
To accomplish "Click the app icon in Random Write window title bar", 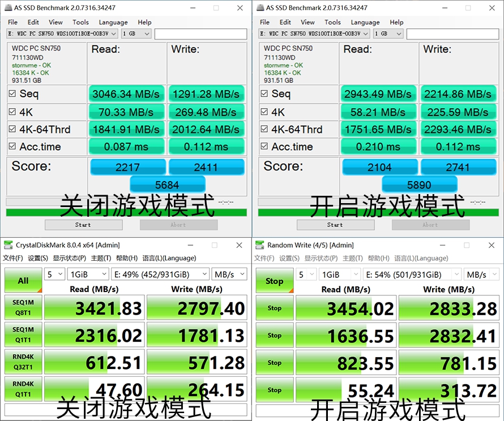I will pos(260,246).
